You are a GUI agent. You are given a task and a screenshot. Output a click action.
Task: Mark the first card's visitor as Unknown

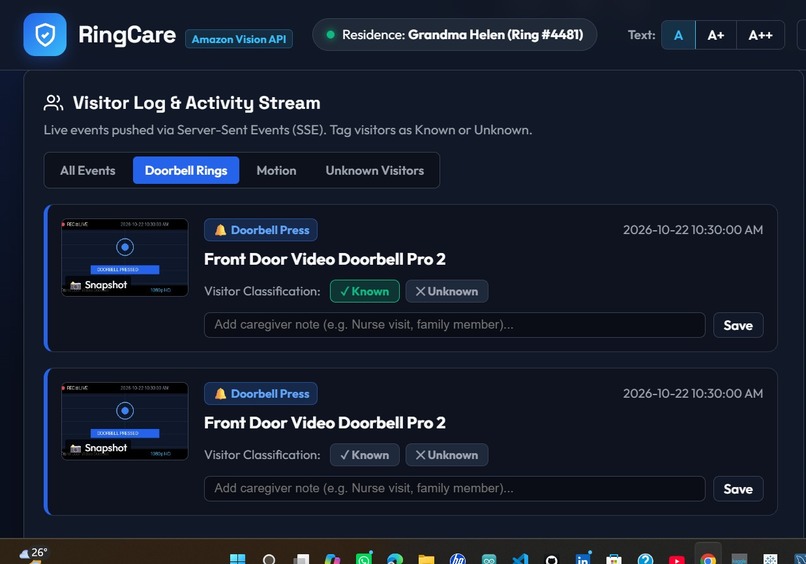pos(447,292)
